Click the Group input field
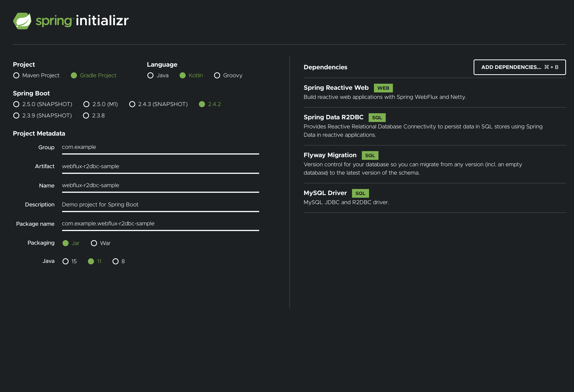The height and width of the screenshot is (392, 574). point(160,147)
